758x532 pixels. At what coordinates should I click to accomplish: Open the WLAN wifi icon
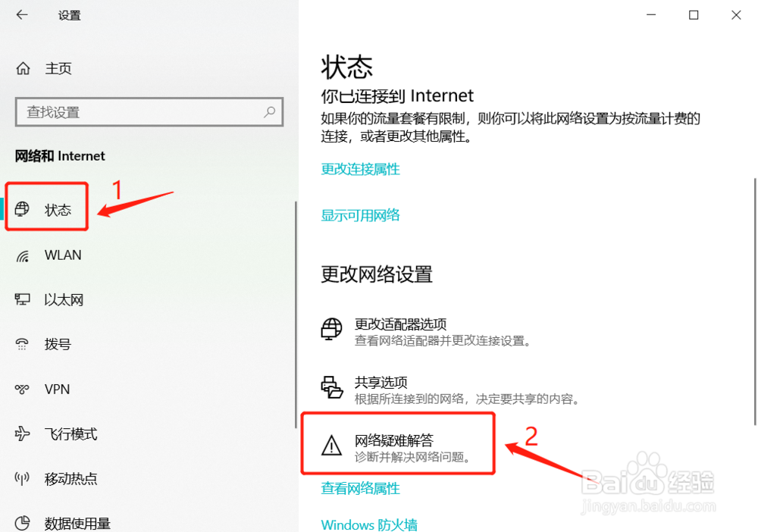pyautogui.click(x=22, y=255)
